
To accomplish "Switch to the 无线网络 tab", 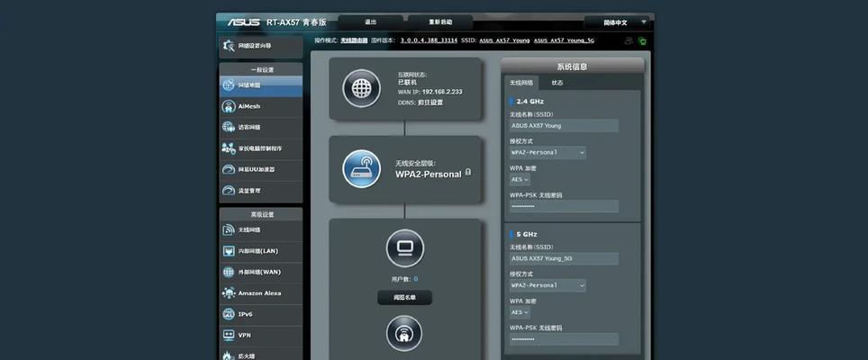I will [521, 83].
